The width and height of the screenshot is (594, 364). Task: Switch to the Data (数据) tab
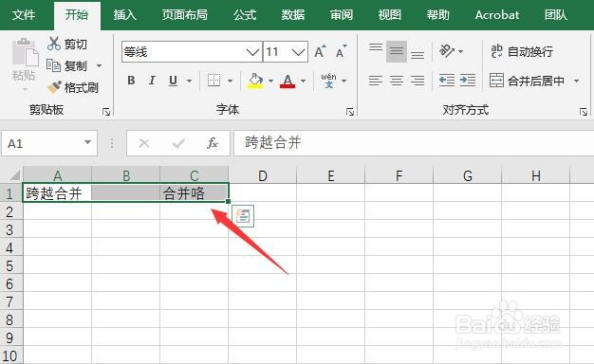(x=293, y=15)
